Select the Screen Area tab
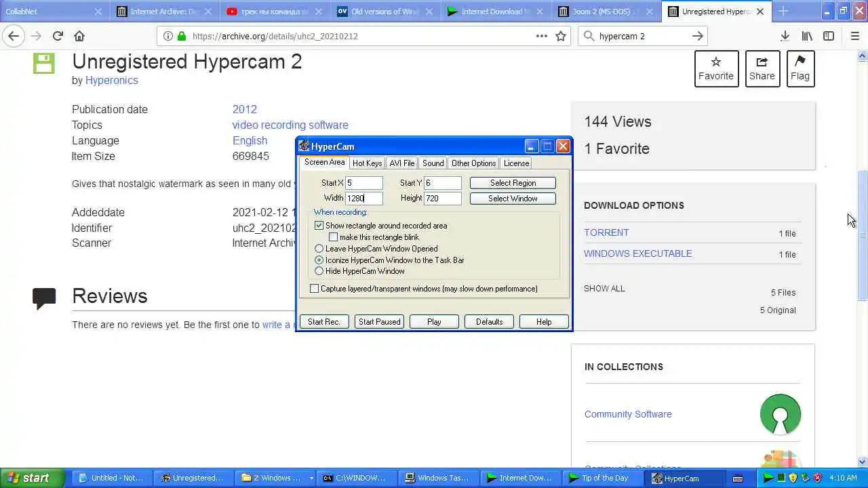This screenshot has height=488, width=868. pos(324,162)
